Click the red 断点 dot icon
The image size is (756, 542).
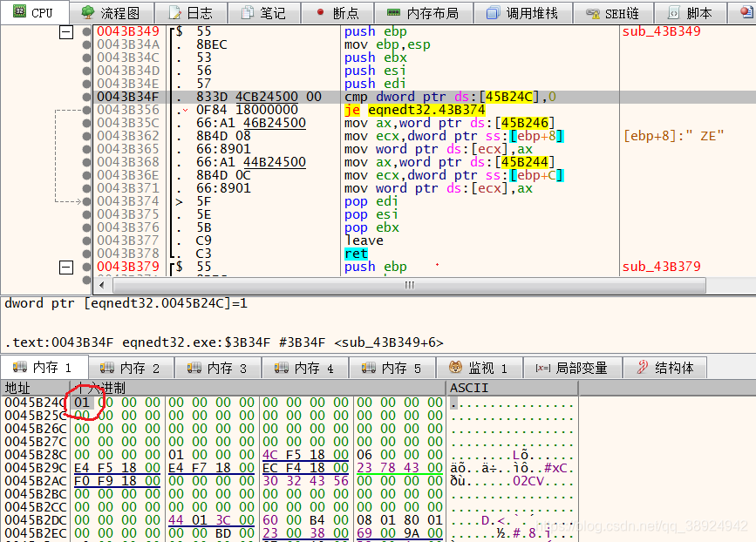(x=320, y=12)
